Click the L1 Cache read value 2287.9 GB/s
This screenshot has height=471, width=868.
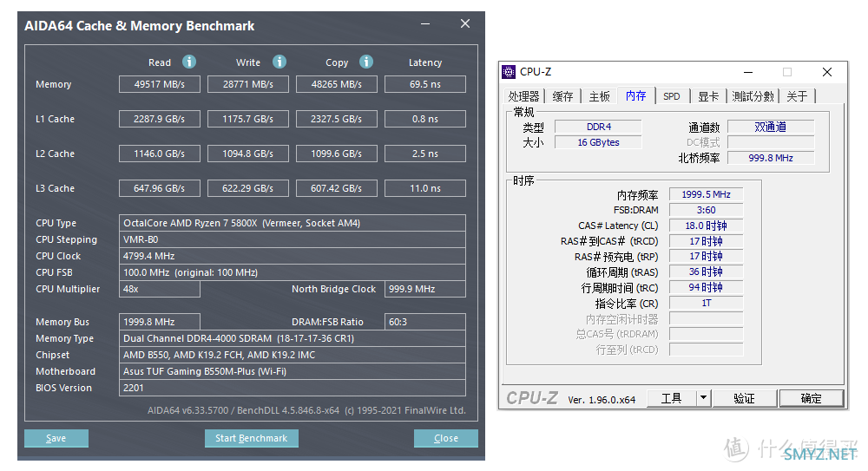coord(160,119)
